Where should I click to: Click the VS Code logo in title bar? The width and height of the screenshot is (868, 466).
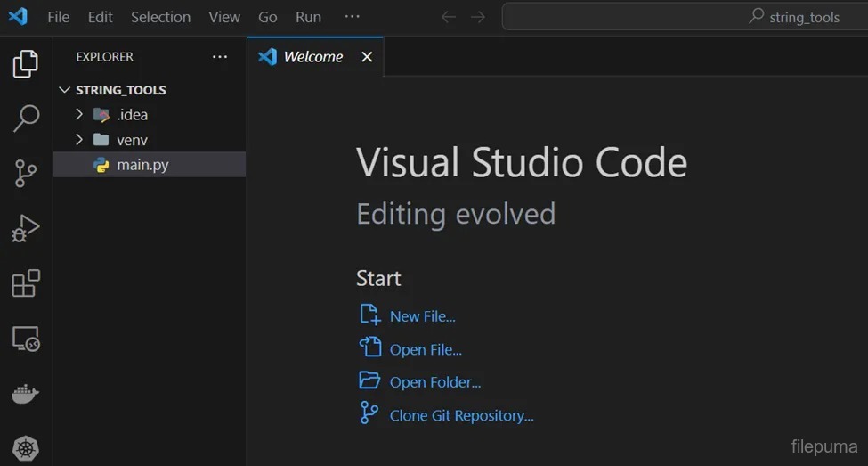pyautogui.click(x=18, y=17)
